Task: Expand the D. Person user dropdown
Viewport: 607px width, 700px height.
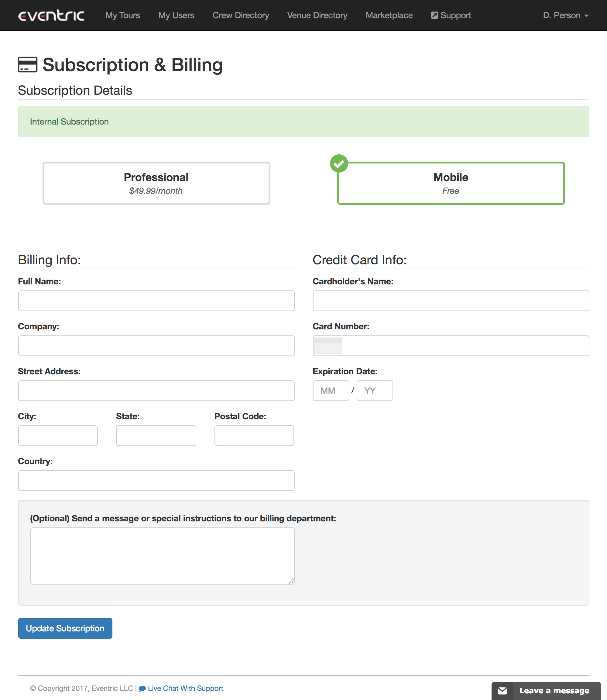Action: pos(565,15)
